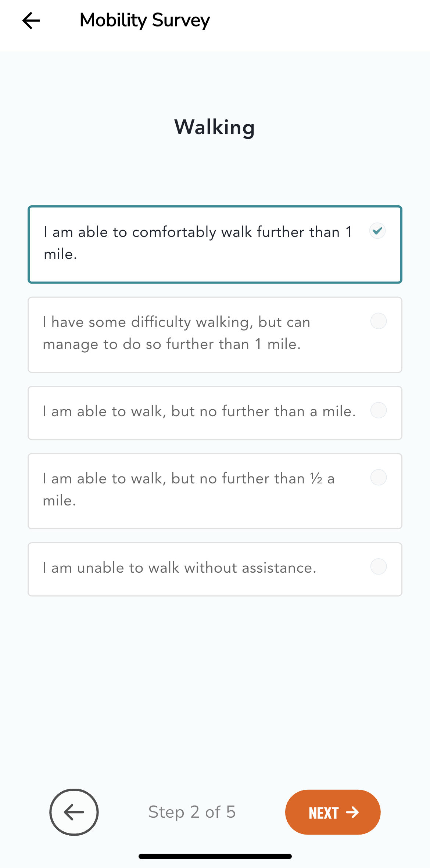Click the arrow icon inside NEXT
The image size is (430, 868).
[352, 812]
